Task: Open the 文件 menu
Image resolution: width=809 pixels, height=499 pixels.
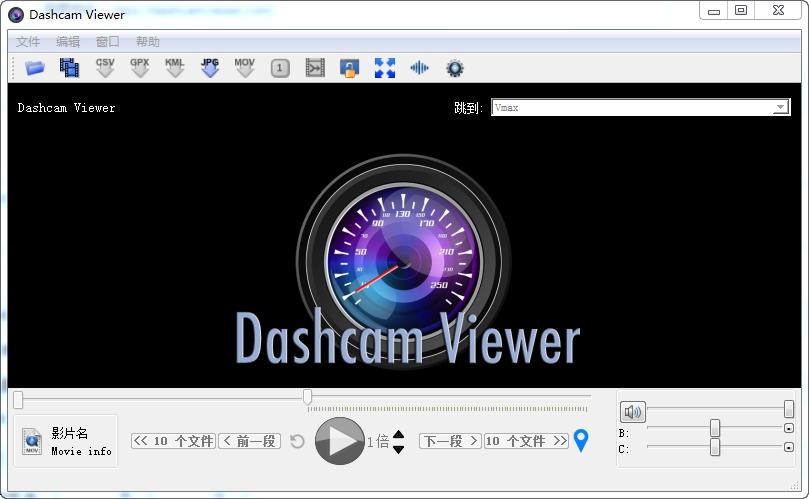Action: [x=28, y=41]
